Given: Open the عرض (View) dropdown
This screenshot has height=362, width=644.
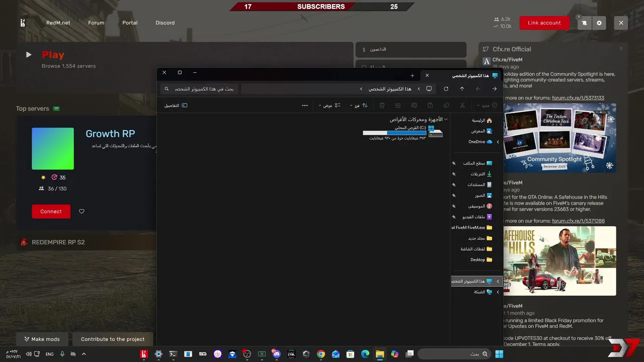Looking at the screenshot, I should click(330, 105).
